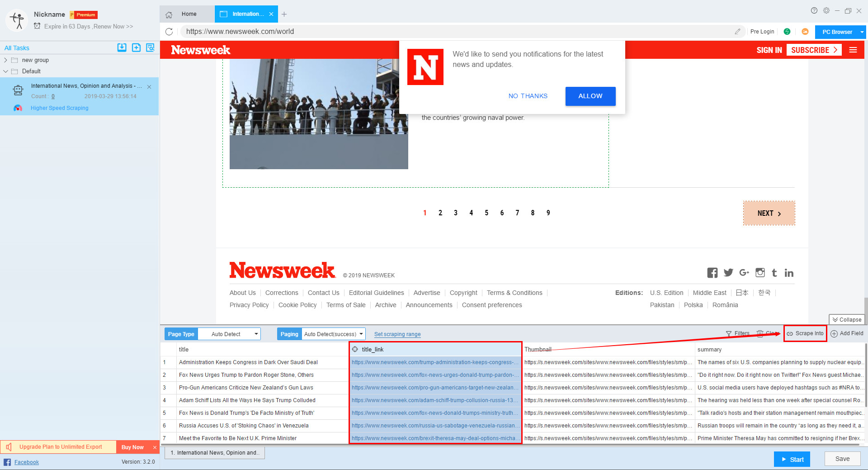Screen dimensions: 868x470
Task: Click the Privacy Policy footer link
Action: click(249, 305)
